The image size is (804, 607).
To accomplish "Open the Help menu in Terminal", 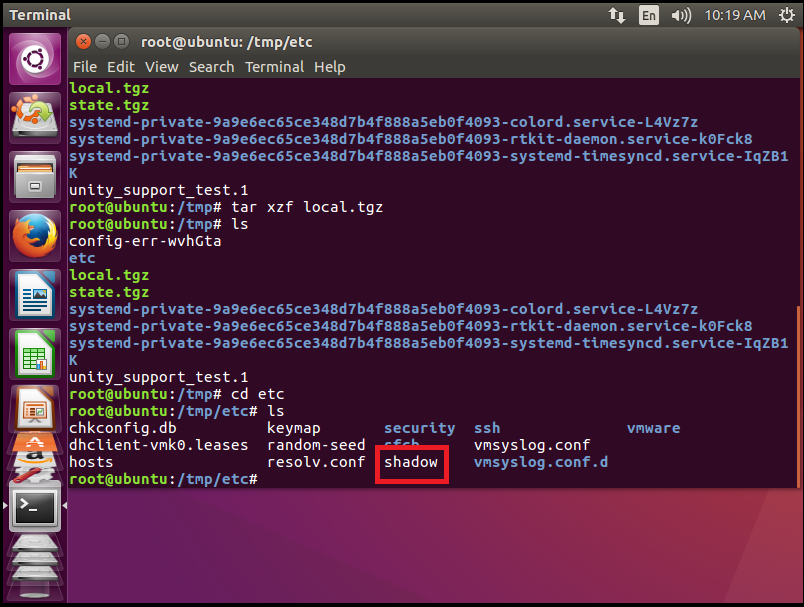I will tap(329, 67).
